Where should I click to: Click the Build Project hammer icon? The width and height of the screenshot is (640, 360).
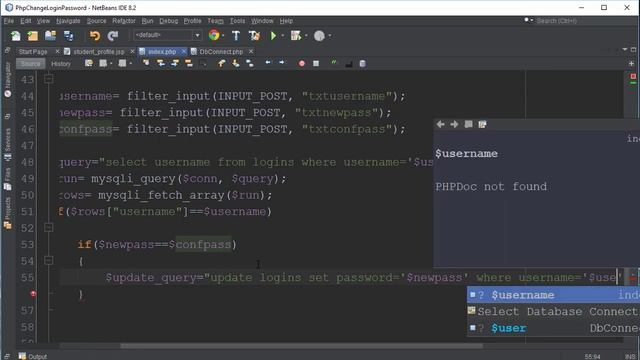[x=236, y=36]
